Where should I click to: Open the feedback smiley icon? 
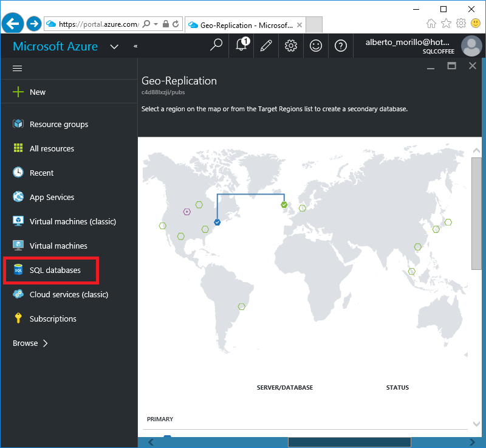pyautogui.click(x=315, y=46)
